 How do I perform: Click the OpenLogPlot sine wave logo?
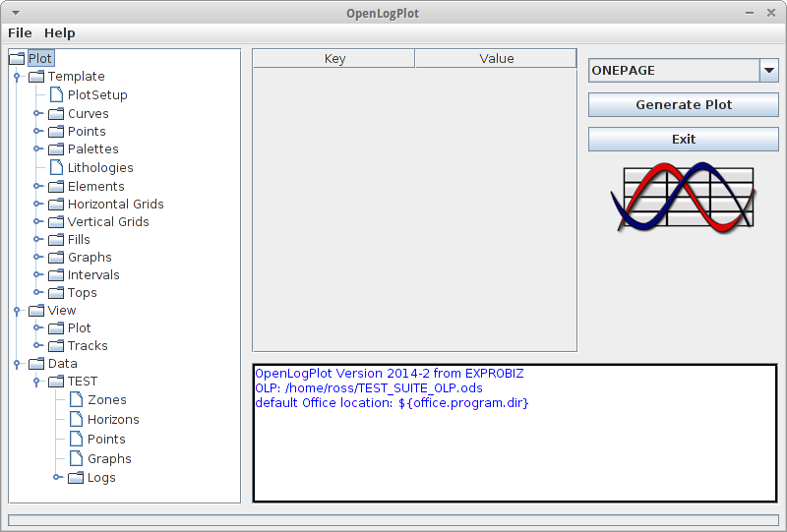pos(683,198)
